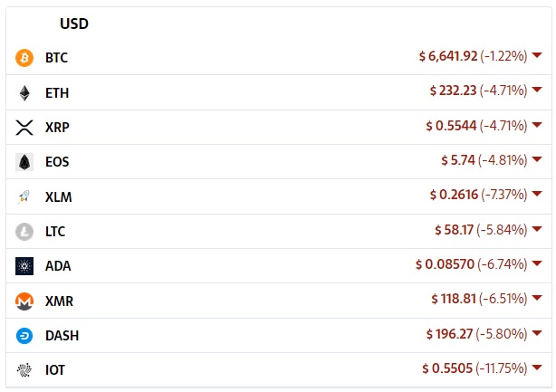Image resolution: width=556 pixels, height=392 pixels.
Task: Click the $ 0.08570 ADA price value
Action: [445, 264]
